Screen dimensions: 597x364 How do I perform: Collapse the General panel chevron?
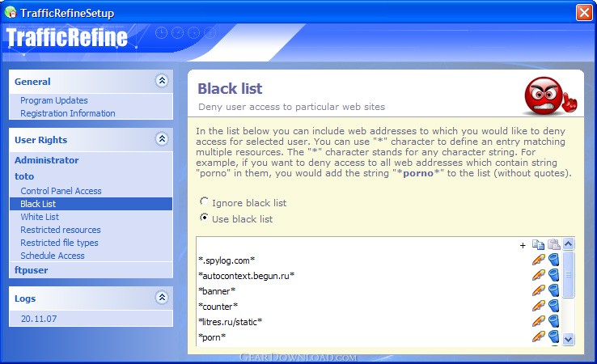coord(162,81)
